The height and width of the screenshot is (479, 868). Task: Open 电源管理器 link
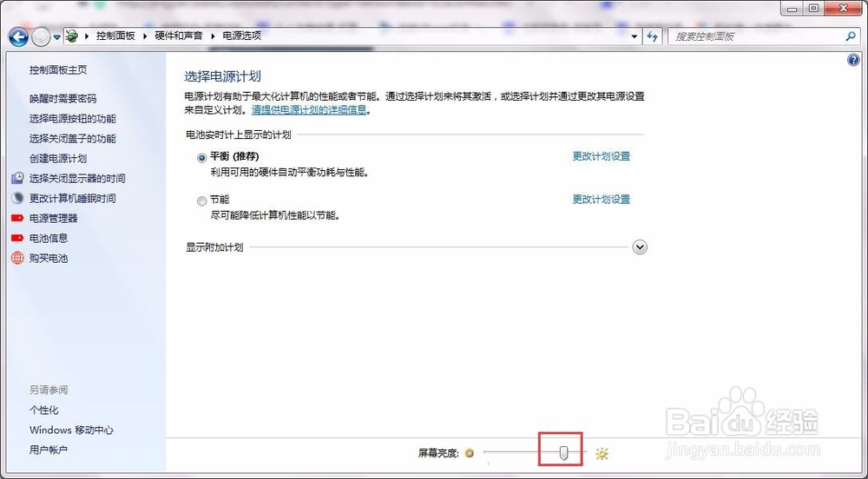click(53, 218)
